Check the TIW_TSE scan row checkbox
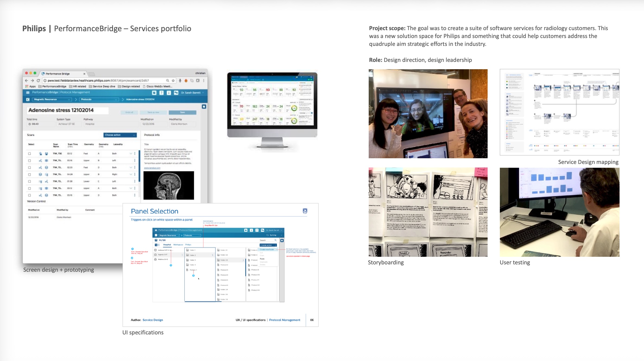This screenshot has height=361, width=644. pyautogui.click(x=30, y=154)
